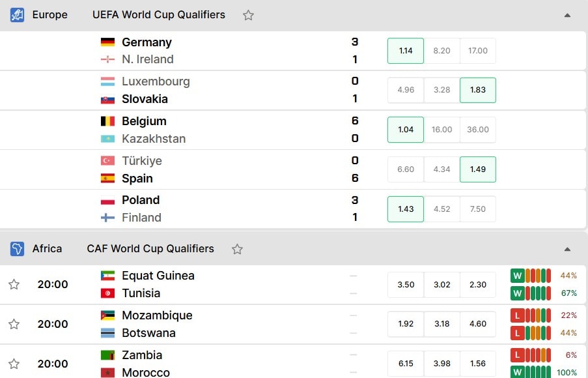
Task: Click the Germany flag icon
Action: 107,42
